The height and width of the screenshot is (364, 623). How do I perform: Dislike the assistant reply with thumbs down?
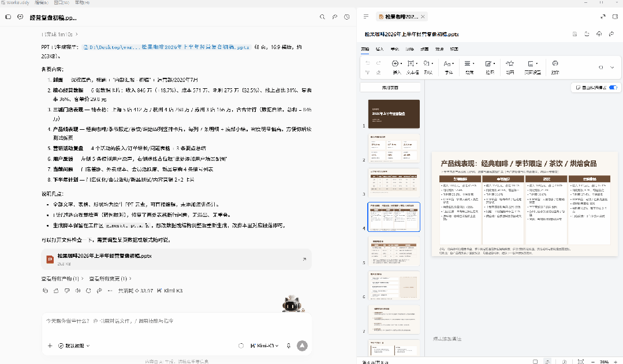click(x=67, y=291)
